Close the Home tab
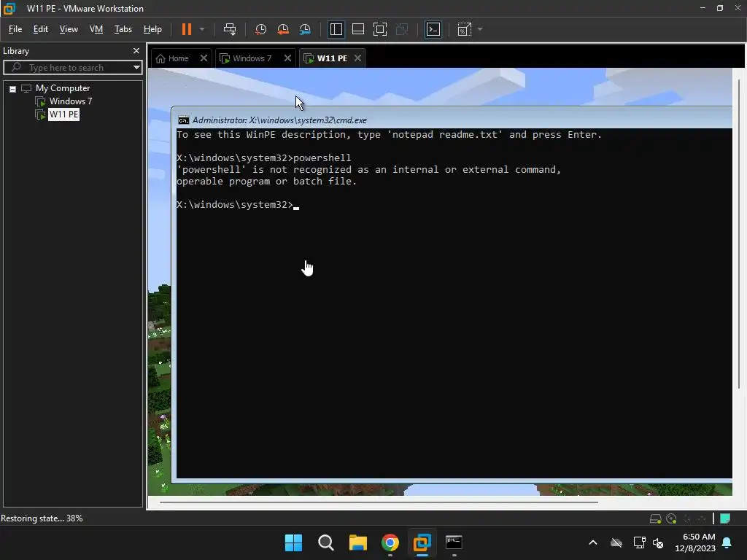Screen dimensions: 747x560 click(204, 58)
